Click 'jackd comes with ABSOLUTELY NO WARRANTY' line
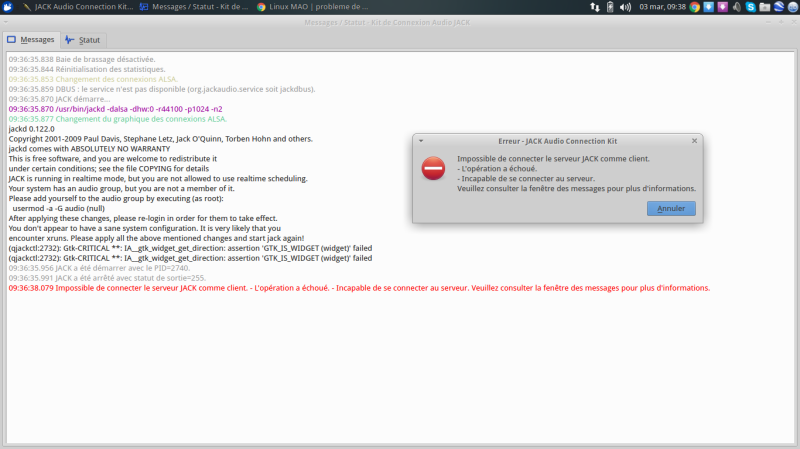 point(89,148)
